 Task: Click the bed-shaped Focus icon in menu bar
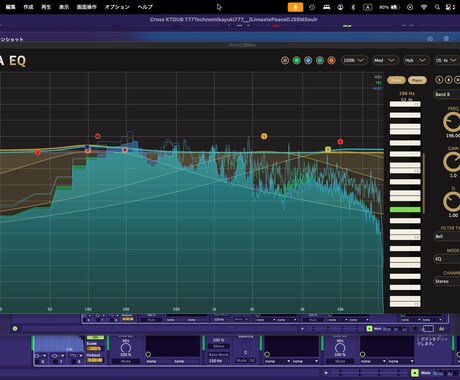coord(326,7)
